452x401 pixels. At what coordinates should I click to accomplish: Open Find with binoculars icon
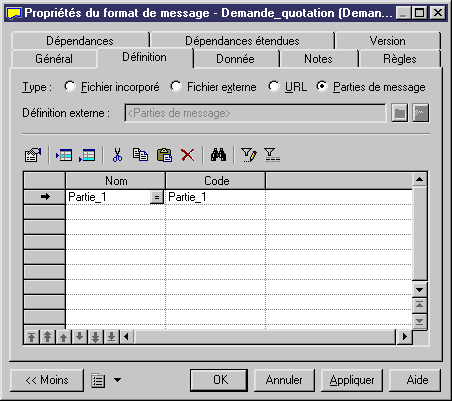coord(218,155)
